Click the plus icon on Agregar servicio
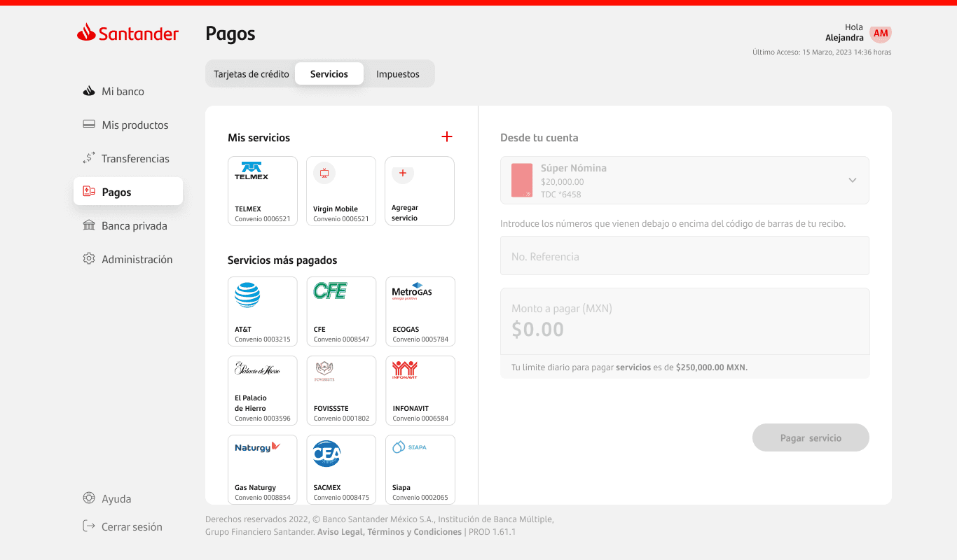Image resolution: width=957 pixels, height=560 pixels. (x=403, y=173)
